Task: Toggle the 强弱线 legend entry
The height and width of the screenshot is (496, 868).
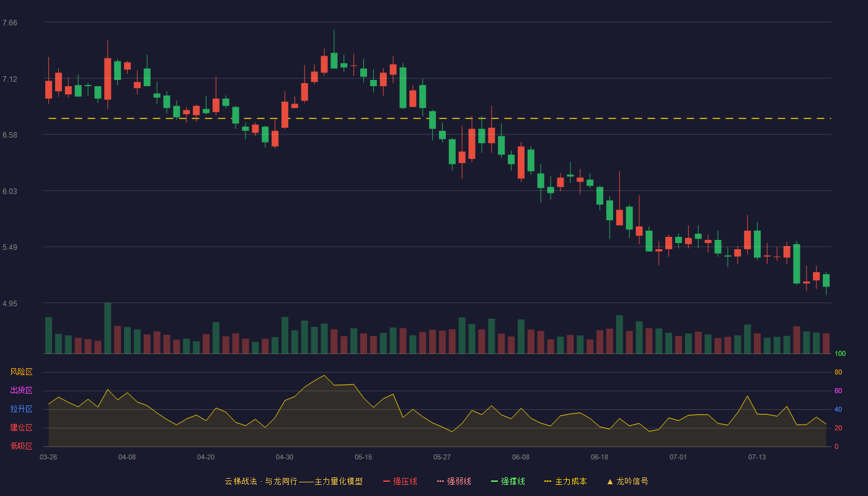Action: [454, 481]
